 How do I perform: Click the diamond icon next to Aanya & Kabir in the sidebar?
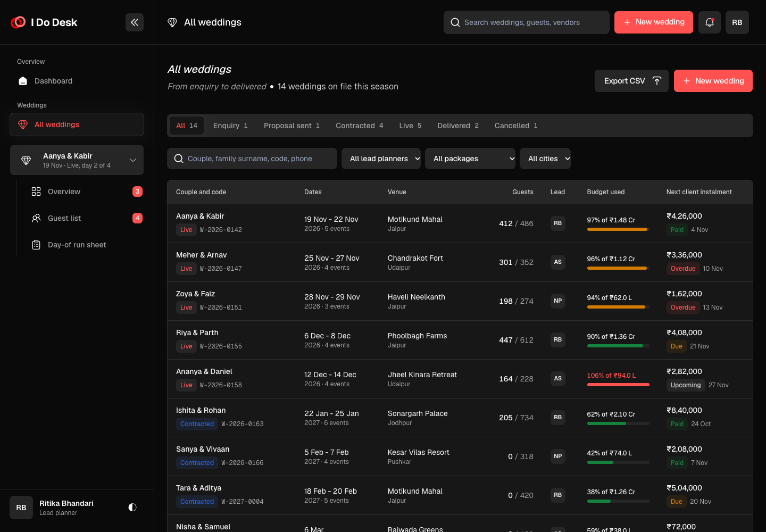click(26, 160)
